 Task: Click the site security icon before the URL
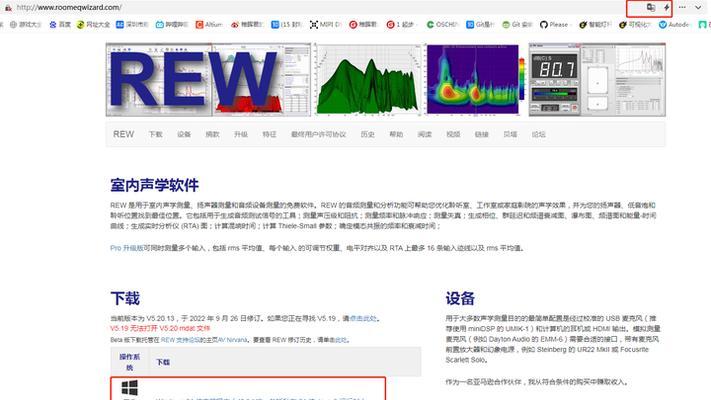(8, 8)
